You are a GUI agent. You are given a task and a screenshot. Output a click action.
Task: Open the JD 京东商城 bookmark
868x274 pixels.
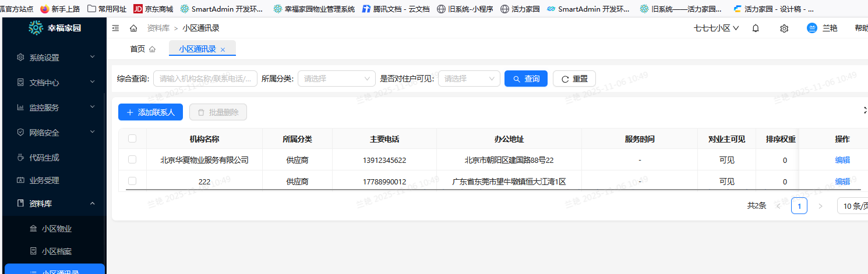(153, 9)
